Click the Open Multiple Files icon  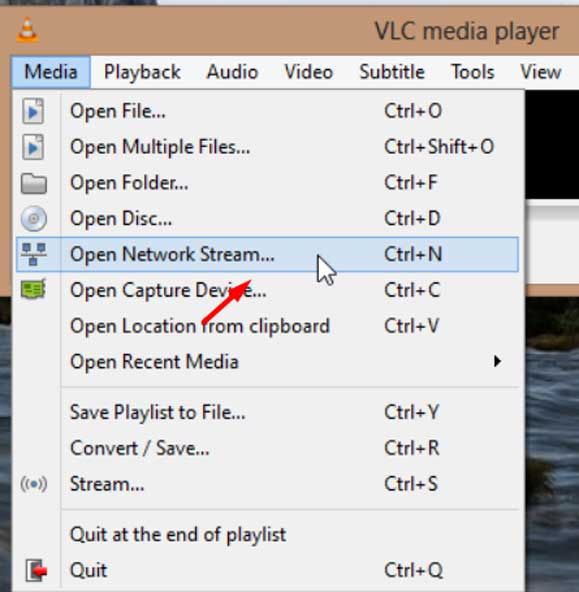pos(33,147)
